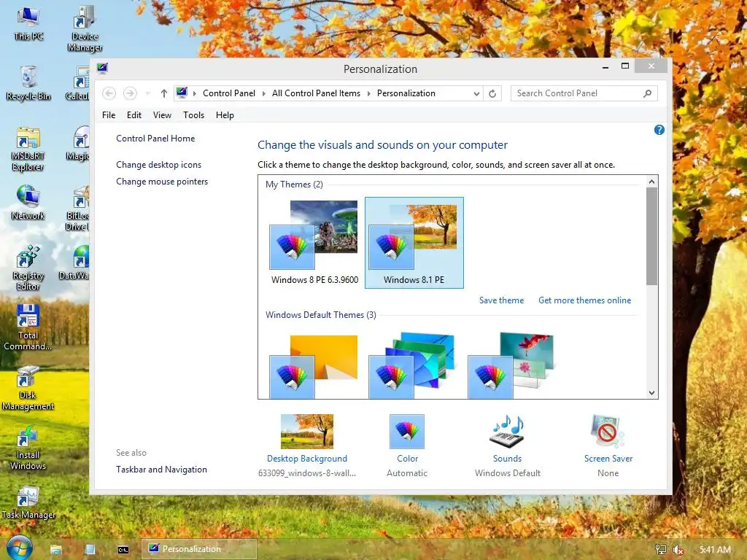Click the Save theme link
The width and height of the screenshot is (747, 560).
coord(501,300)
